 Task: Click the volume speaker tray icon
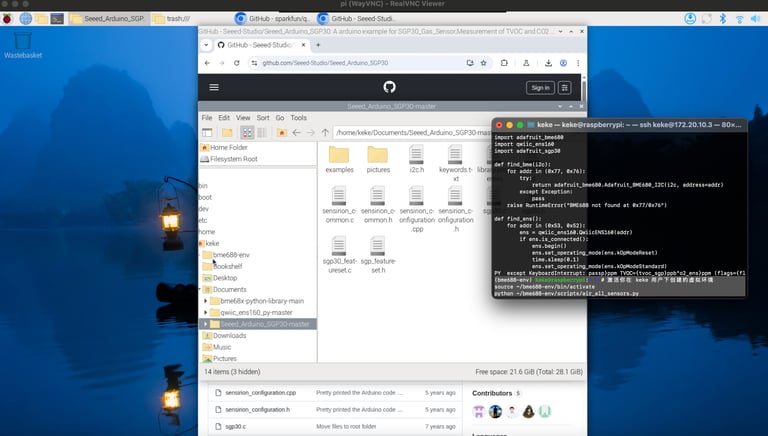tap(756, 19)
